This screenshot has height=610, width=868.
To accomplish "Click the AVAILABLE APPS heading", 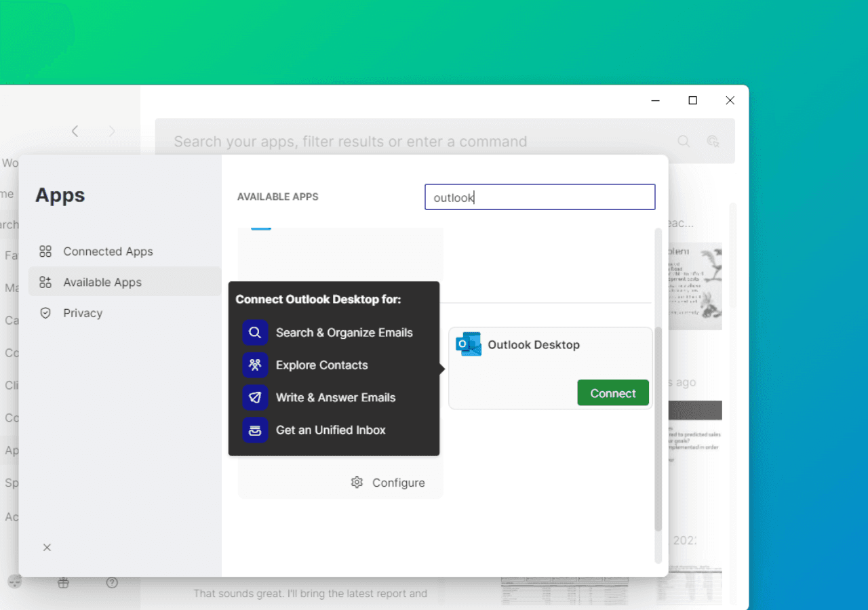I will pyautogui.click(x=277, y=197).
